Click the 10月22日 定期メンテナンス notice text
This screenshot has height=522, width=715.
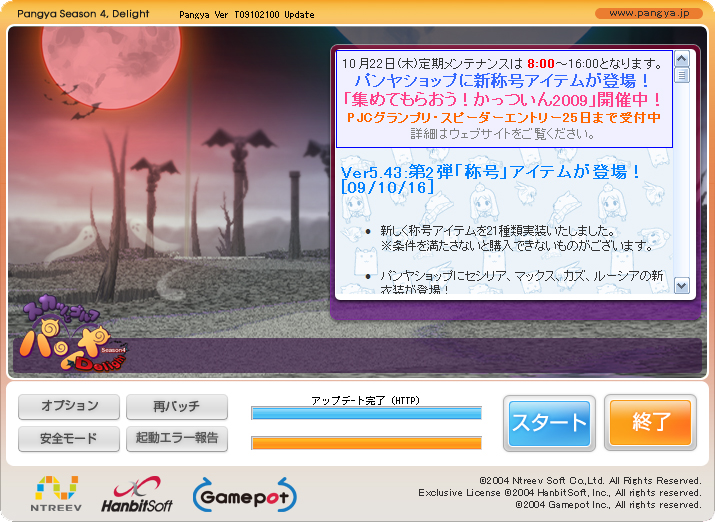tap(503, 63)
